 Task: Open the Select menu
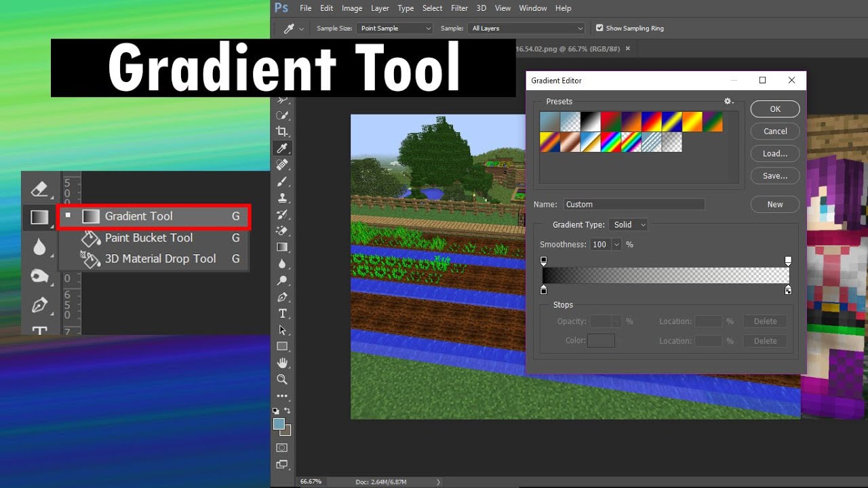[433, 8]
